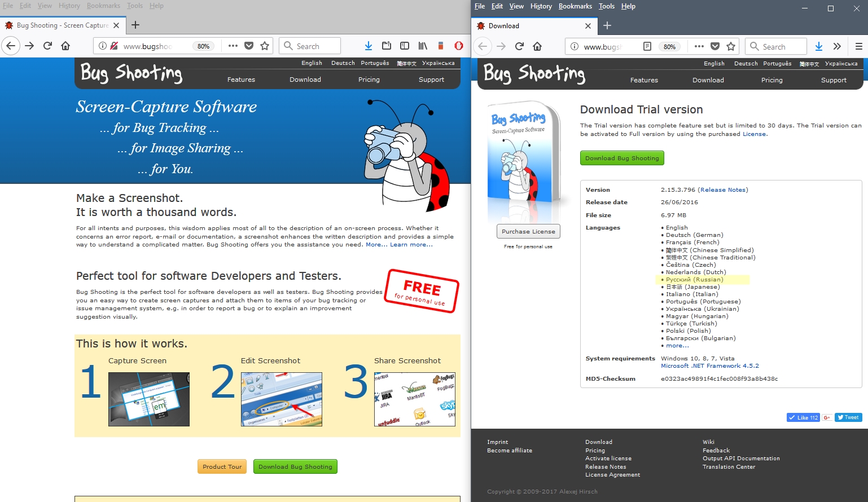Expand the toolbar overflow chevron in the right window
Viewport: 868px width, 502px height.
pos(837,46)
